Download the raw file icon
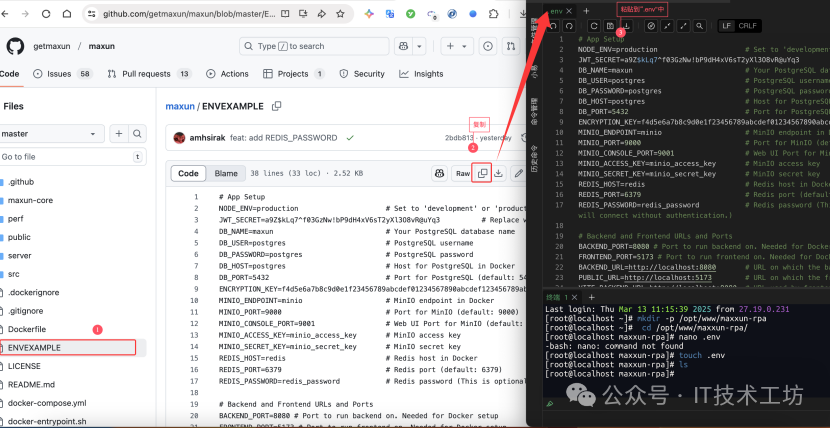 point(498,174)
